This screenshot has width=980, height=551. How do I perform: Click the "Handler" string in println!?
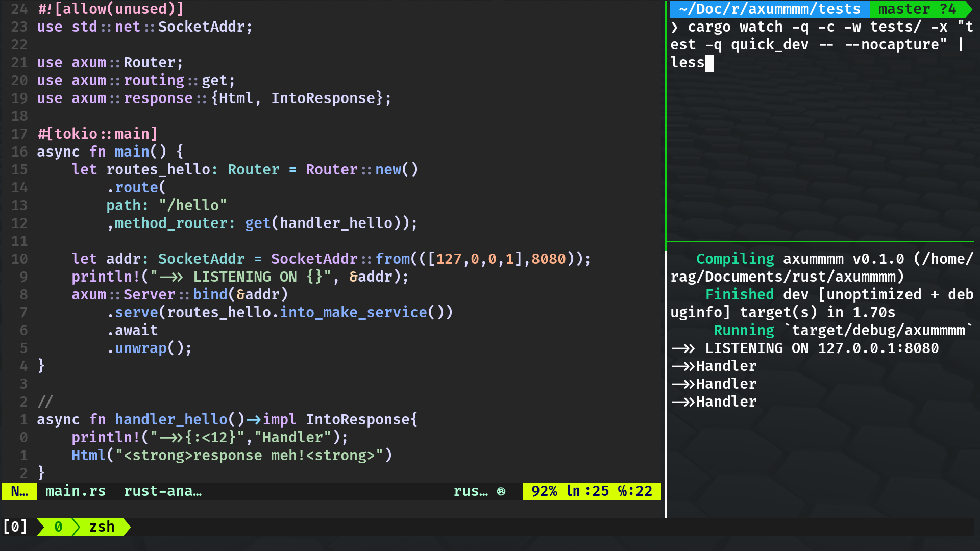pyautogui.click(x=292, y=438)
